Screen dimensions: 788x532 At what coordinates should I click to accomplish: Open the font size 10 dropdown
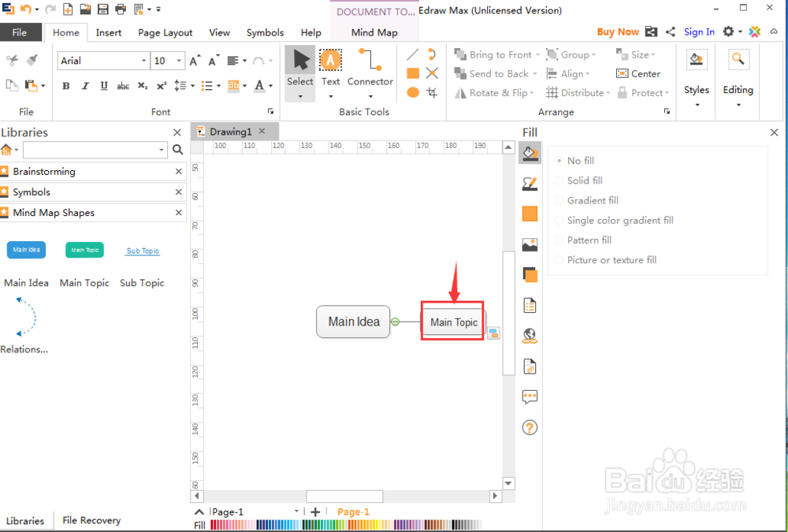pos(179,61)
